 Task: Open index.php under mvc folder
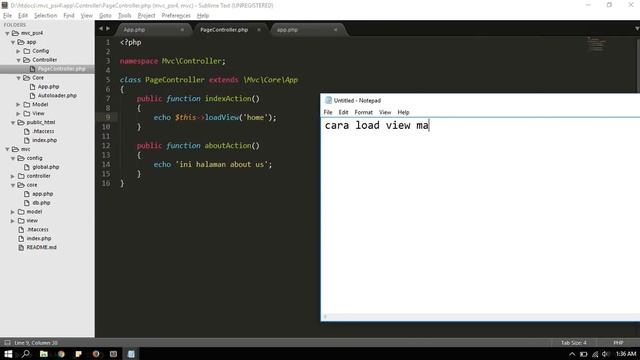pyautogui.click(x=39, y=239)
